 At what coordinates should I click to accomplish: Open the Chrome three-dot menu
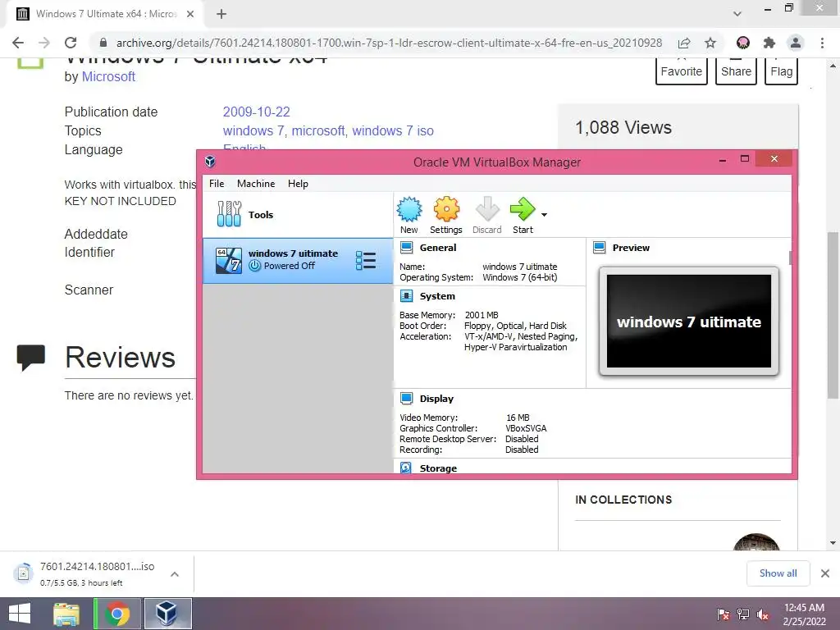822,43
